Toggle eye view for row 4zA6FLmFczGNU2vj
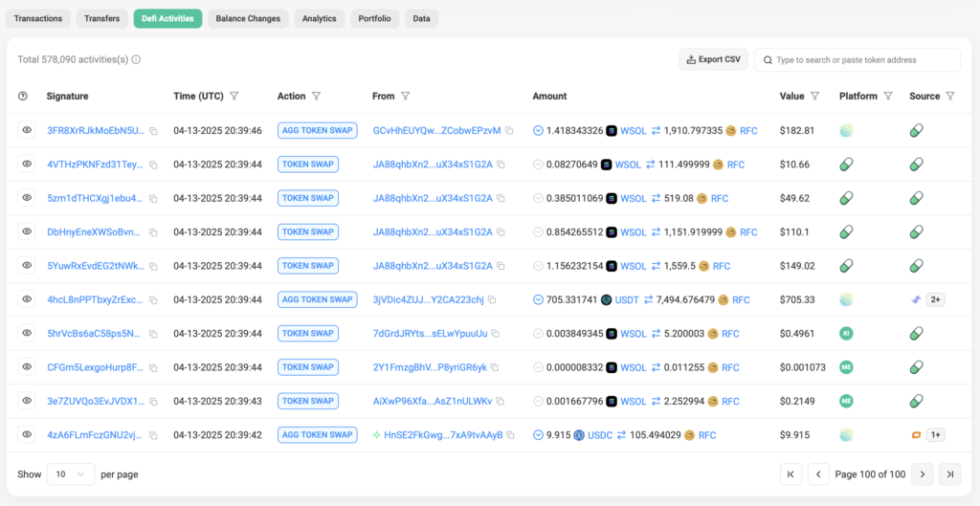Viewport: 980px width, 506px height. pos(27,433)
